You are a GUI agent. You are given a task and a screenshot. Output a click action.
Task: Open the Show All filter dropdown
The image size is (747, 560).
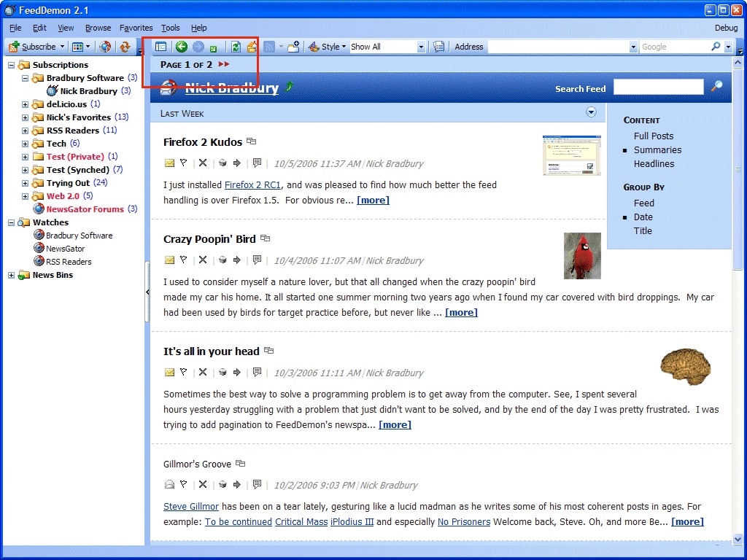click(x=421, y=47)
